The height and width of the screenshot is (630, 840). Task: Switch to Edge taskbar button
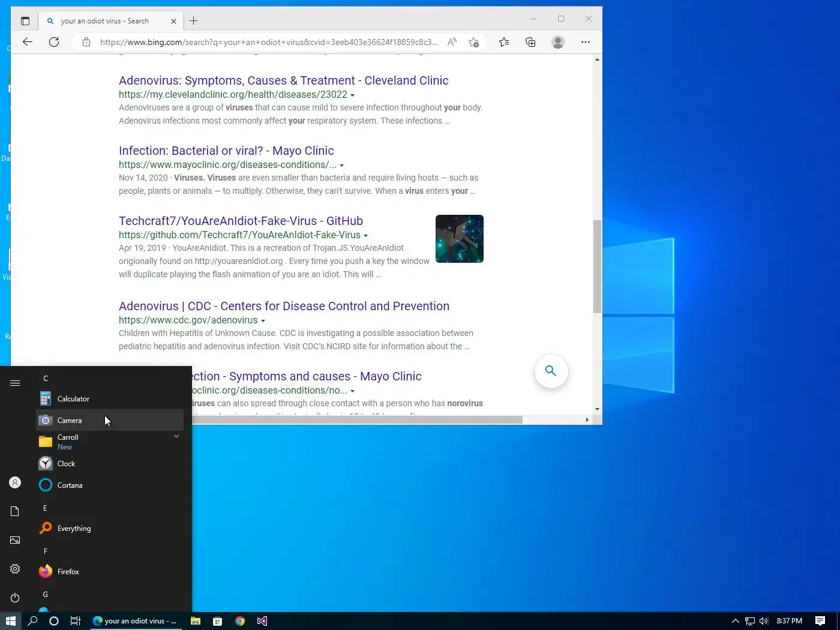tap(136, 621)
